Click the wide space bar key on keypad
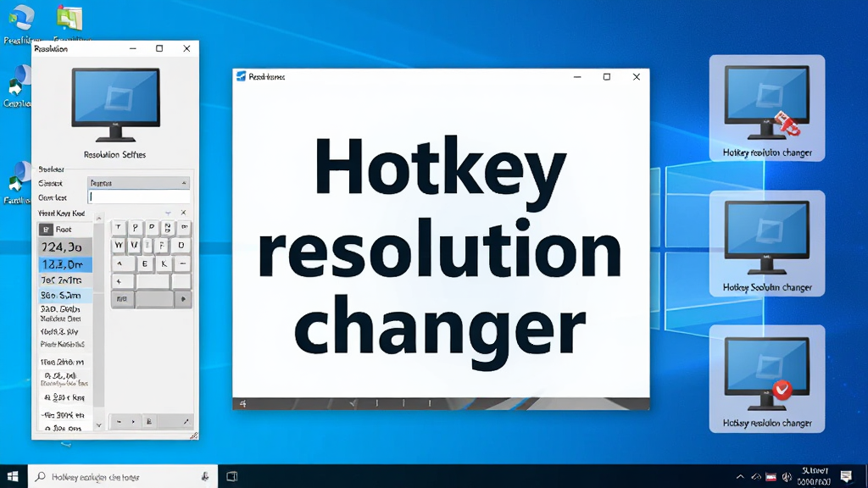Viewport: 868px width, 488px height. click(x=154, y=299)
